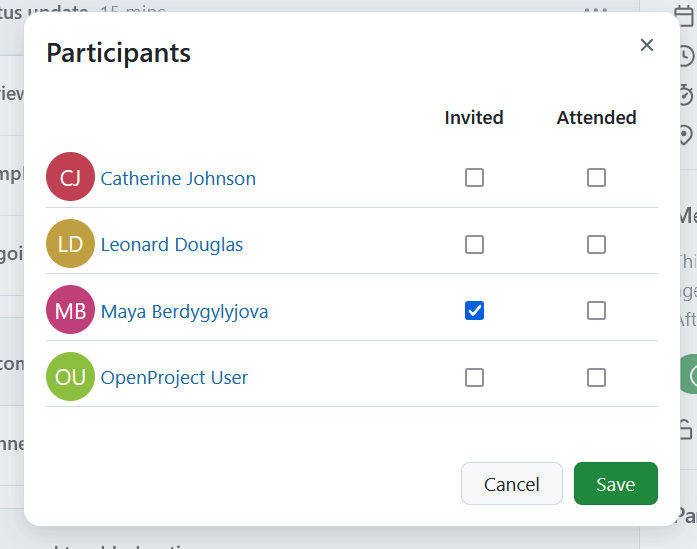Click the Participants dialog title
Viewport: 697px width, 549px height.
coord(119,53)
